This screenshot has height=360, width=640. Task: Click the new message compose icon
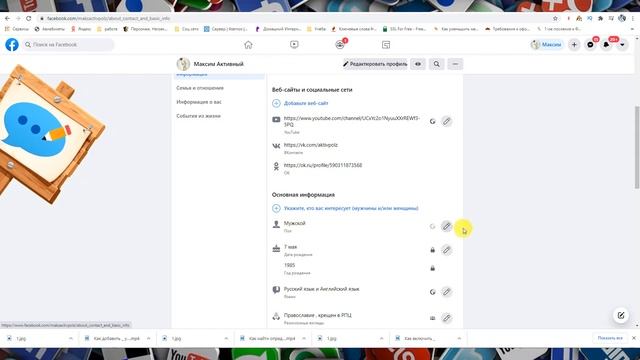pyautogui.click(x=621, y=315)
